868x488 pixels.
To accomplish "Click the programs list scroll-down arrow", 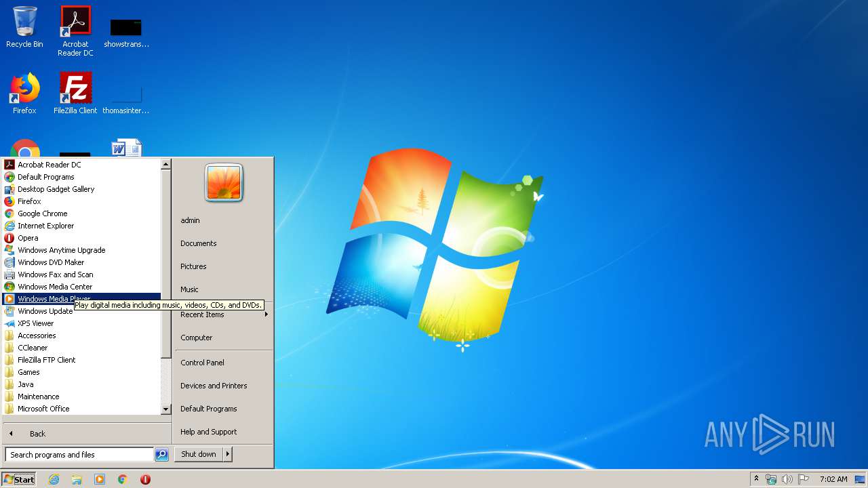I will (x=166, y=409).
